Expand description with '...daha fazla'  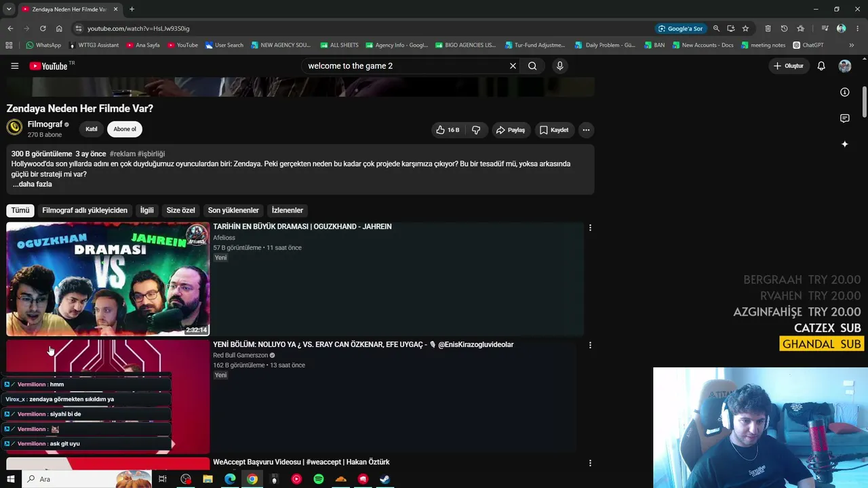pos(32,184)
